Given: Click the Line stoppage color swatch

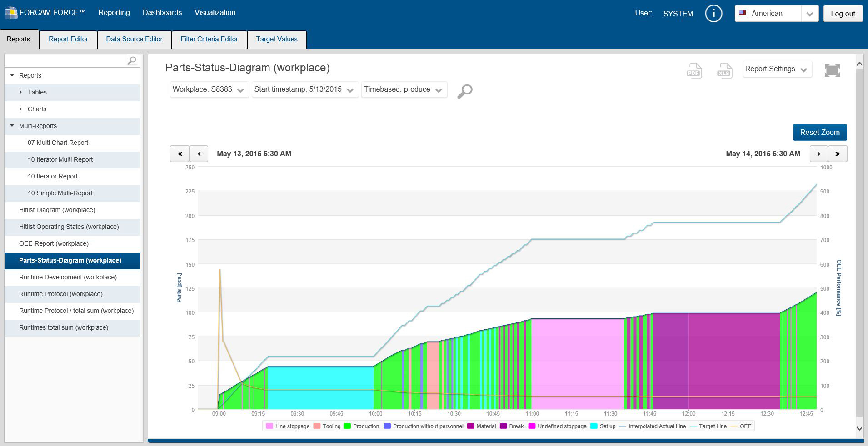Looking at the screenshot, I should [269, 426].
